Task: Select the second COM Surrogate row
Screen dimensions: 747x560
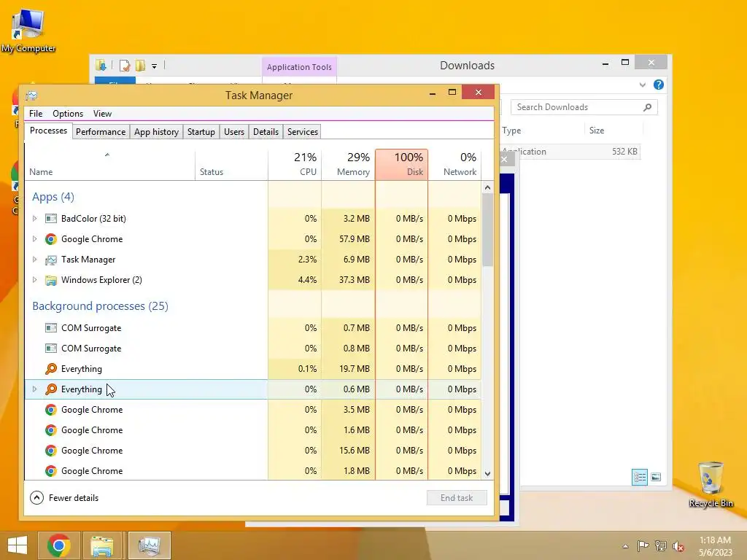Action: point(253,348)
